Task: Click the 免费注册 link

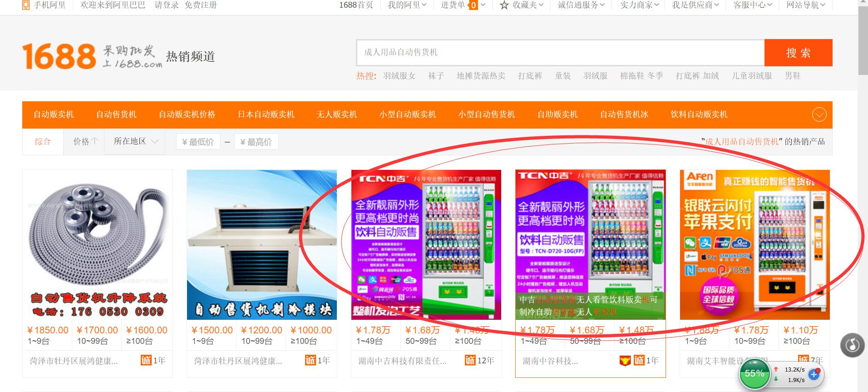Action: click(x=201, y=5)
